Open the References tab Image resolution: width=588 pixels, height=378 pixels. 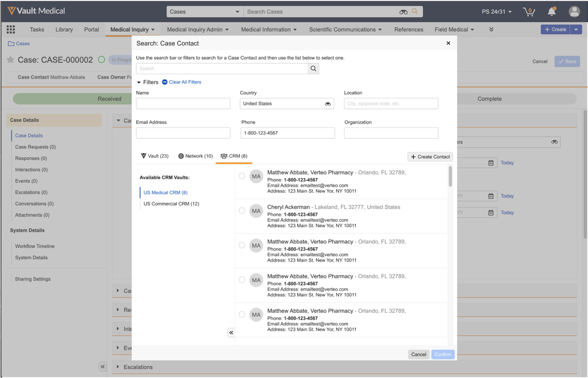(x=409, y=29)
